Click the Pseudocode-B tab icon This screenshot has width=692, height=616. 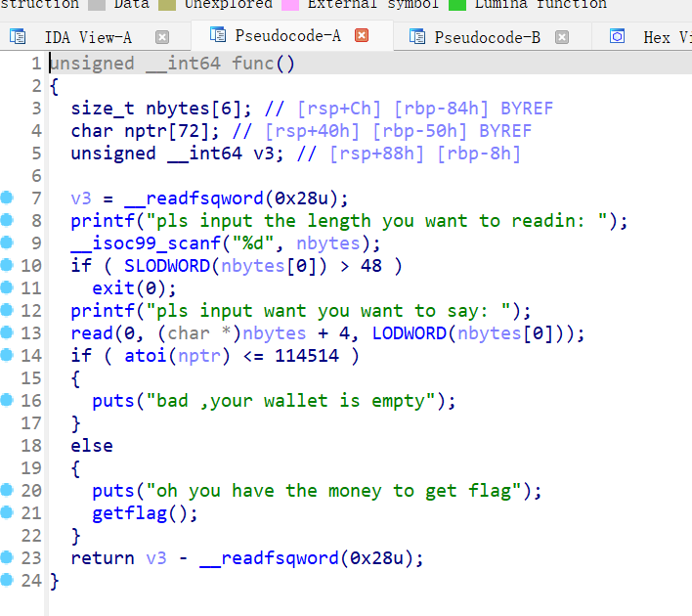pyautogui.click(x=417, y=38)
